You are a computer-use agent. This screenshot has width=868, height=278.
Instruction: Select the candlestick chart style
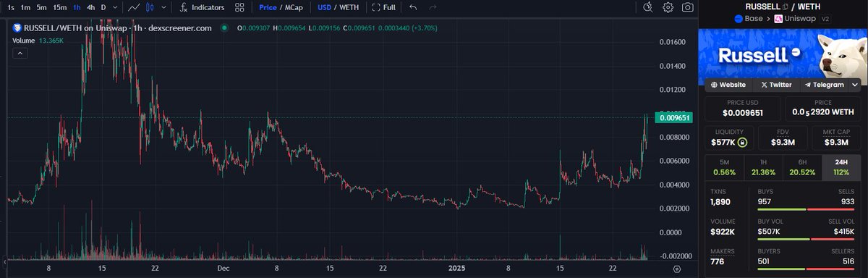pos(149,7)
